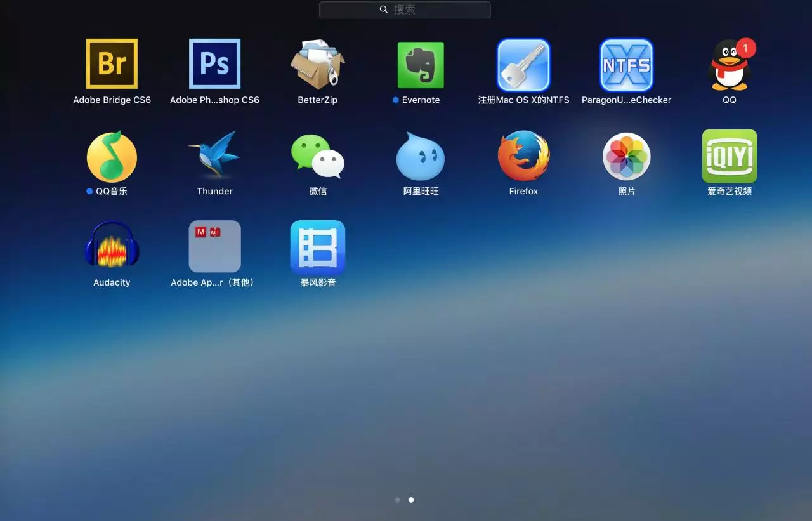Switch to first Launchpad page dot
Image resolution: width=812 pixels, height=521 pixels.
[397, 499]
